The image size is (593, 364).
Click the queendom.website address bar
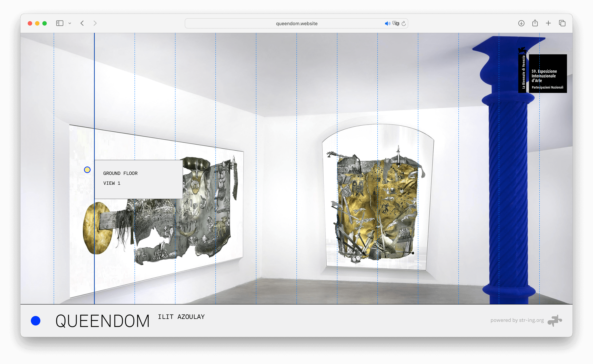tap(296, 23)
